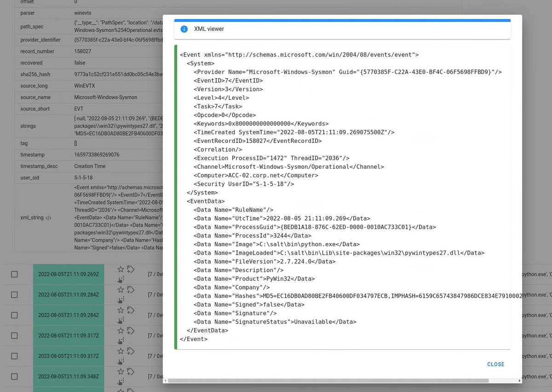
Task: Add tag to the second 21:11:09.317Z event
Action: [x=130, y=351]
